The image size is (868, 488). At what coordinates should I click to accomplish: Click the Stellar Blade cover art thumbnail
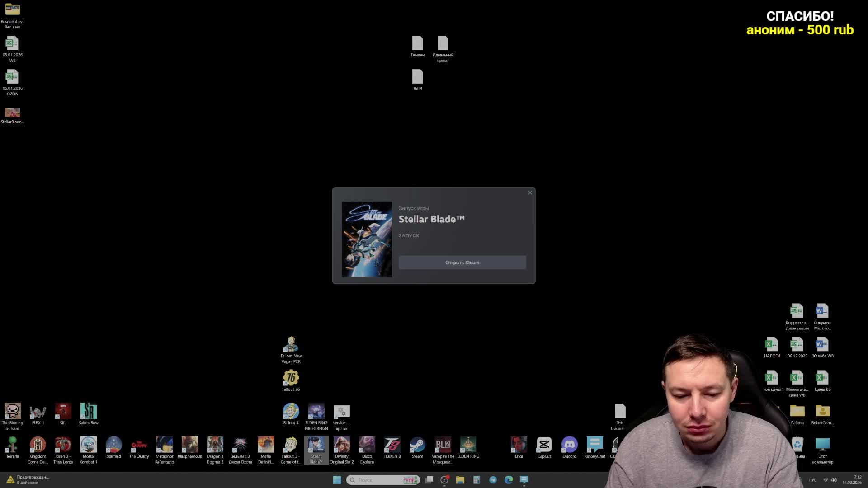point(367,239)
